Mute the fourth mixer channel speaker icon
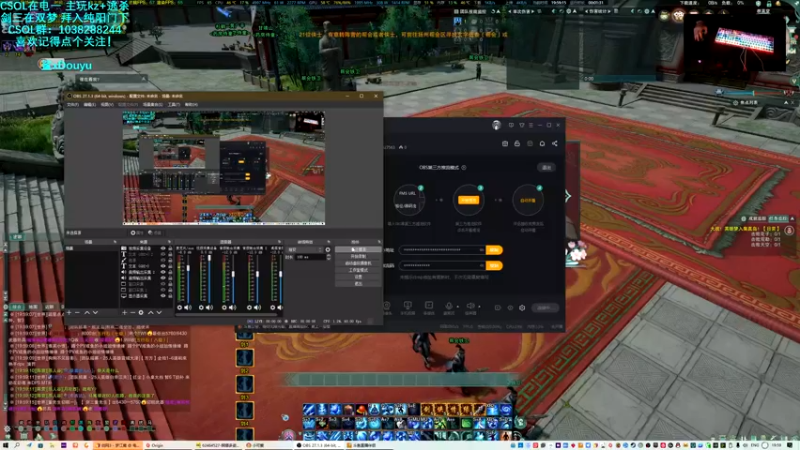 point(258,308)
